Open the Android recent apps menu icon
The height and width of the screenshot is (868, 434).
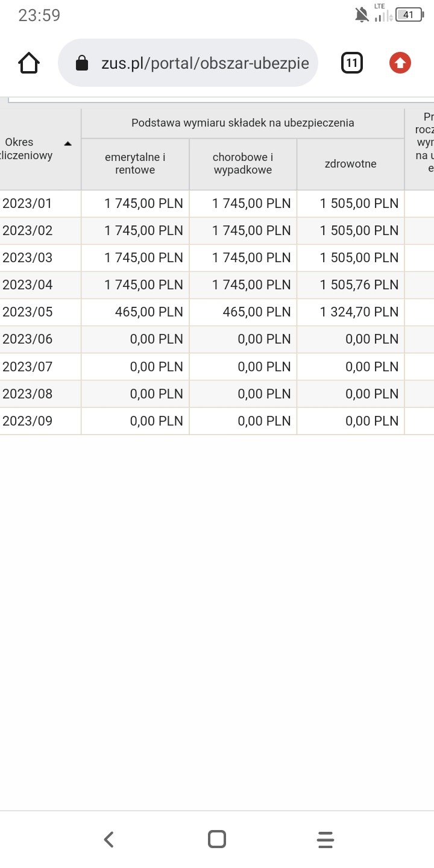325,839
